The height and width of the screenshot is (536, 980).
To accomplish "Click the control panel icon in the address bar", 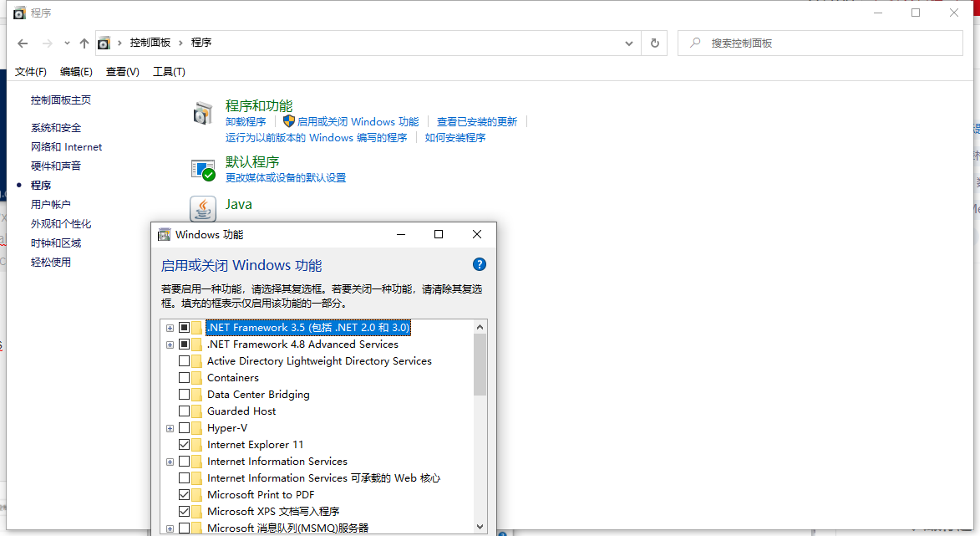I will tap(104, 43).
